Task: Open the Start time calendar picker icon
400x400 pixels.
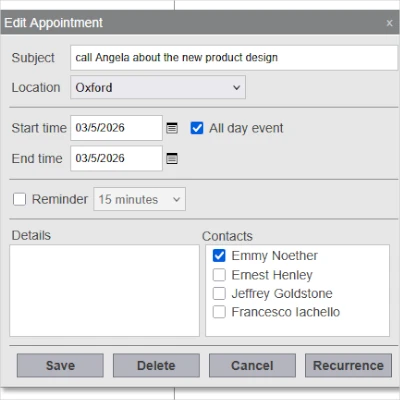Action: [x=172, y=128]
